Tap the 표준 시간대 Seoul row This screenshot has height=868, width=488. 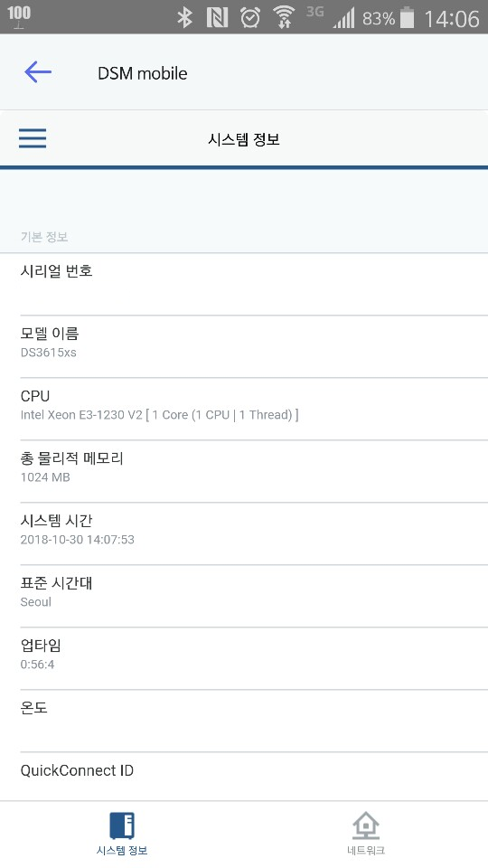244,597
